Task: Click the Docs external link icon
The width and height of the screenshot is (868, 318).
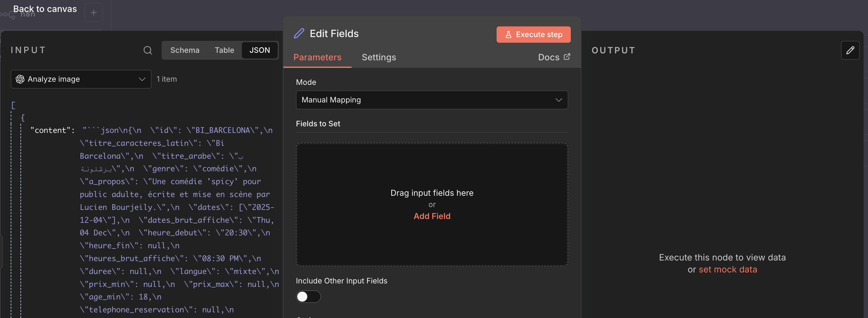Action: 567,57
